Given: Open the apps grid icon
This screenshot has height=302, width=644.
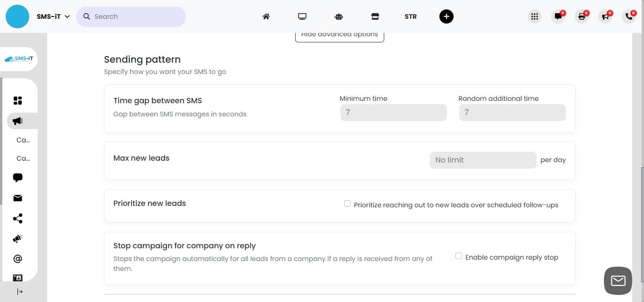Looking at the screenshot, I should point(534,16).
